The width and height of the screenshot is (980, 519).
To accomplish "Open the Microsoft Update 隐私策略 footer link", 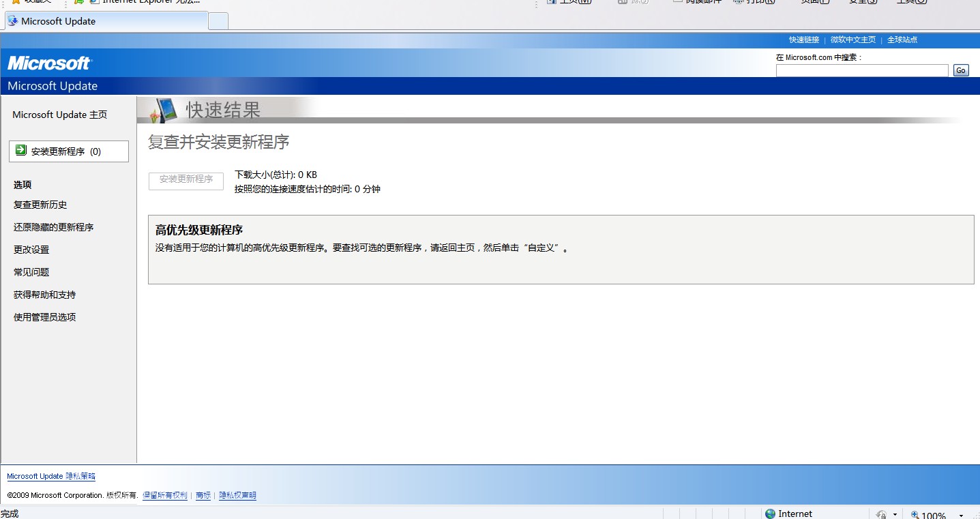I will pos(51,476).
